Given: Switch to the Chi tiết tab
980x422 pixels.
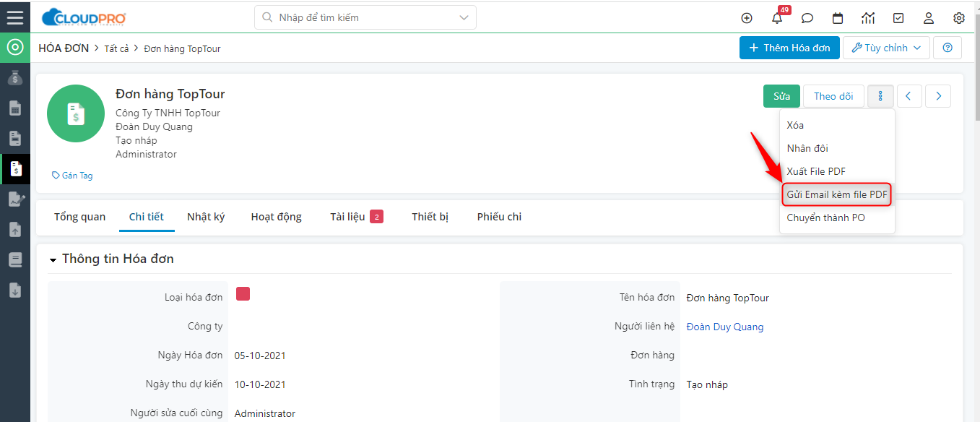Looking at the screenshot, I should pyautogui.click(x=147, y=217).
